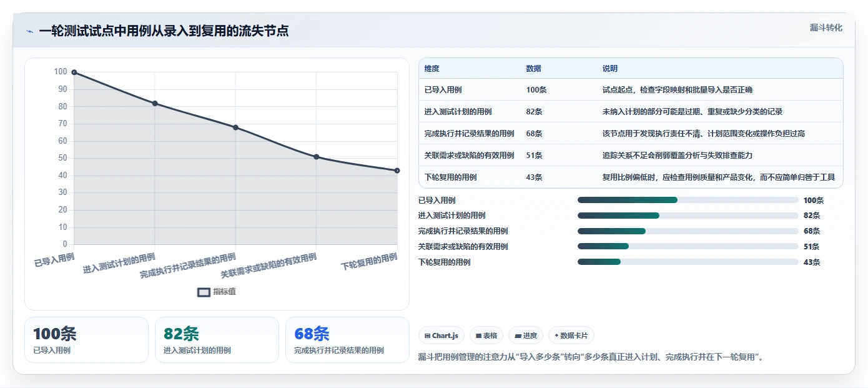Viewport: 868px width, 388px height.
Task: Click the 漏斗转化 label in header
Action: tap(826, 28)
